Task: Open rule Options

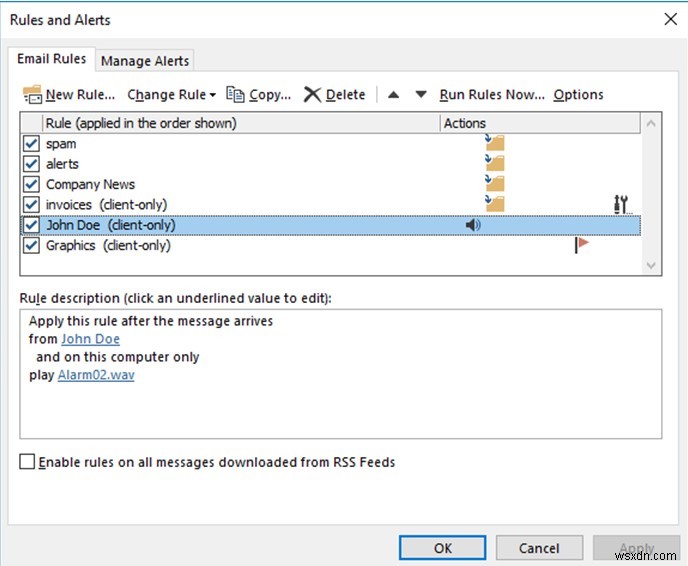Action: point(578,95)
